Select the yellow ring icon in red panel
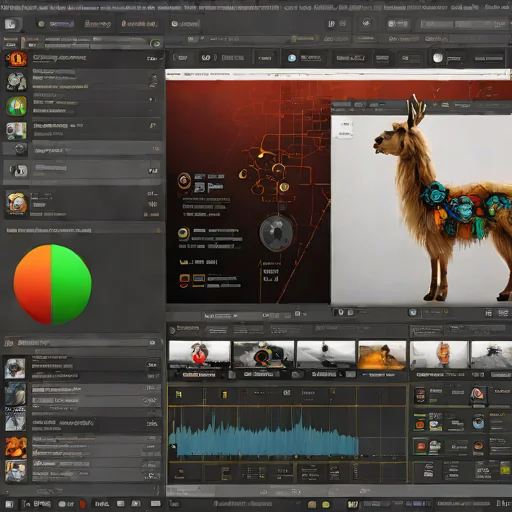Screen dimensions: 512x512 click(183, 234)
